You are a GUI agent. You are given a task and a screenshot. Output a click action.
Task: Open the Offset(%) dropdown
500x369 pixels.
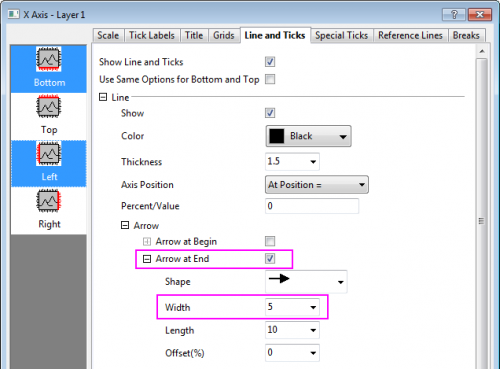coord(313,353)
